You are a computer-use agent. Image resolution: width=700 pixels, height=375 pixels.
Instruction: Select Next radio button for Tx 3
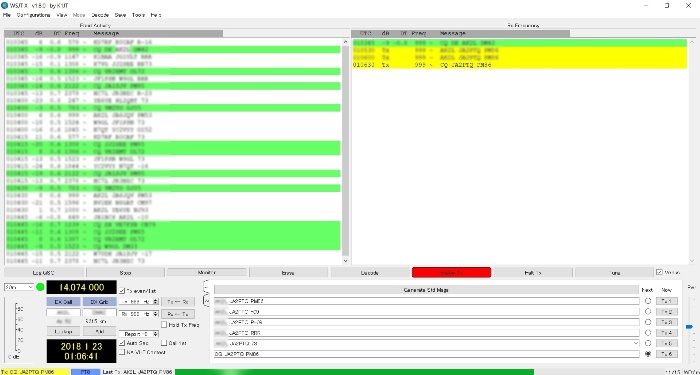click(648, 322)
